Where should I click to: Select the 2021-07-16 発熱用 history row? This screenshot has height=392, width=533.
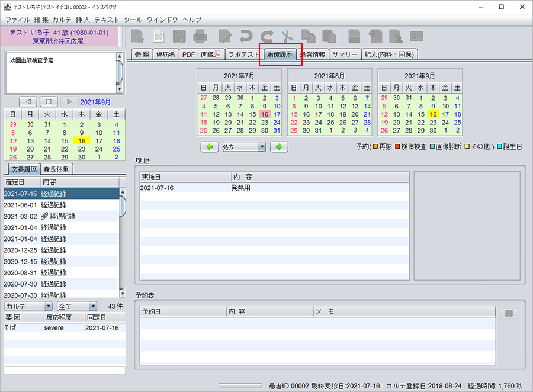[274, 188]
